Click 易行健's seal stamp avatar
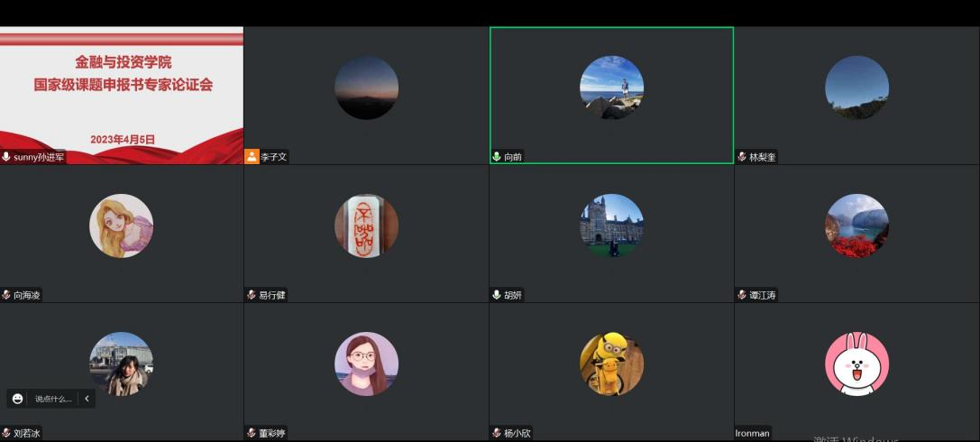The height and width of the screenshot is (442, 980). tap(366, 226)
